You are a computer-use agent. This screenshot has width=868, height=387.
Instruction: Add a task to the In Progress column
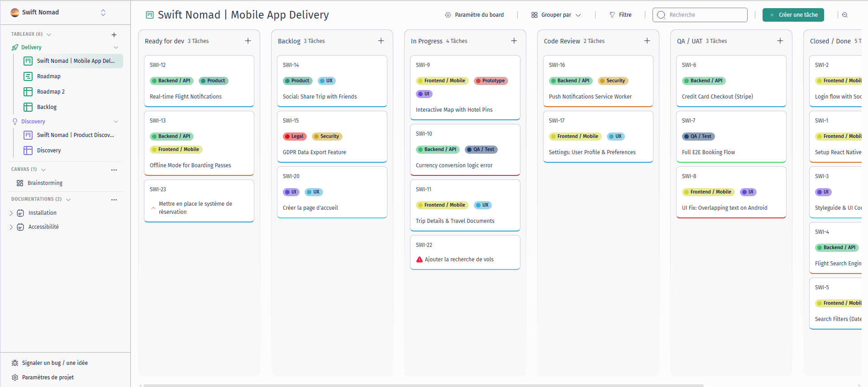(x=514, y=41)
